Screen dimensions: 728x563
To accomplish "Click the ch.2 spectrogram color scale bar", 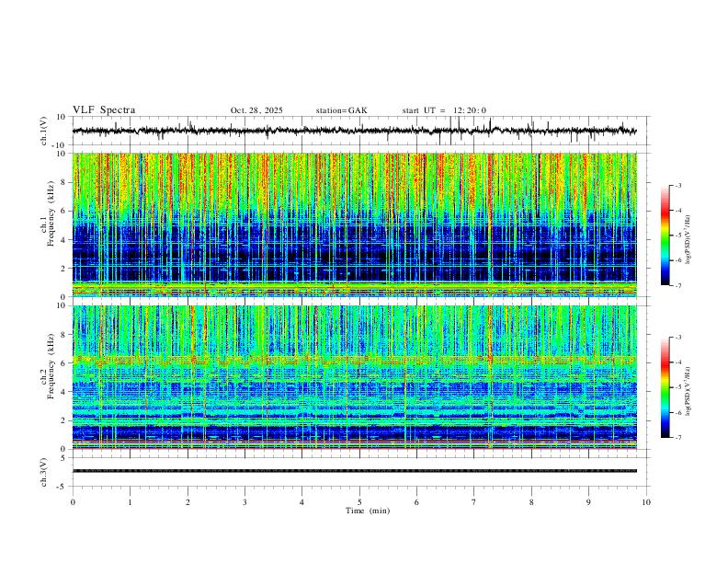I will (x=665, y=387).
